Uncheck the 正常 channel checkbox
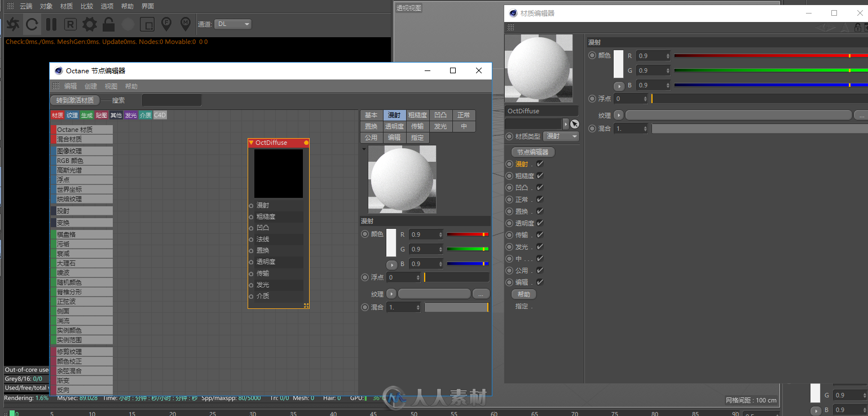This screenshot has height=416, width=868. (x=540, y=199)
